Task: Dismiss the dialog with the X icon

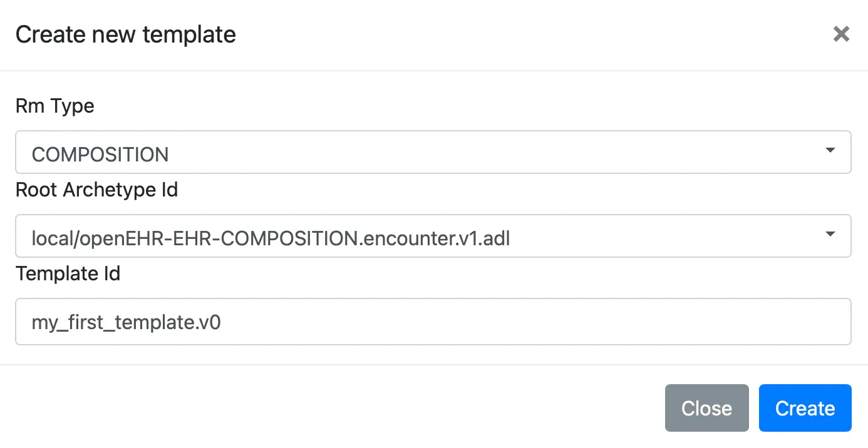Action: point(841,34)
